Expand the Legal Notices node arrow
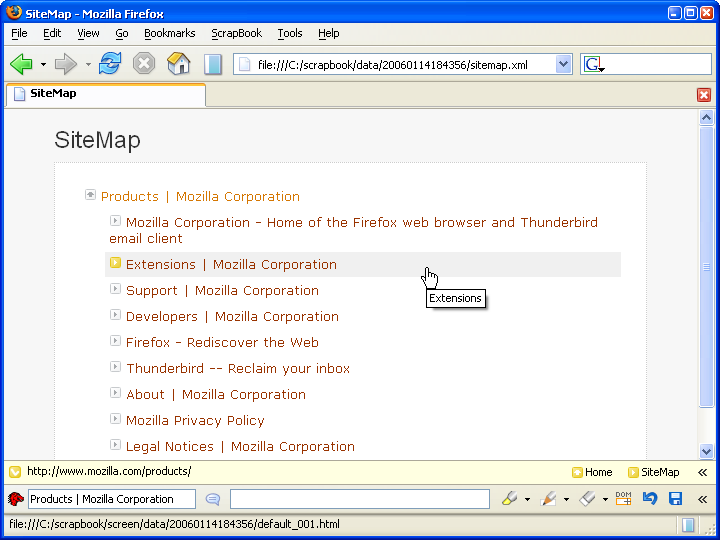 [x=115, y=444]
